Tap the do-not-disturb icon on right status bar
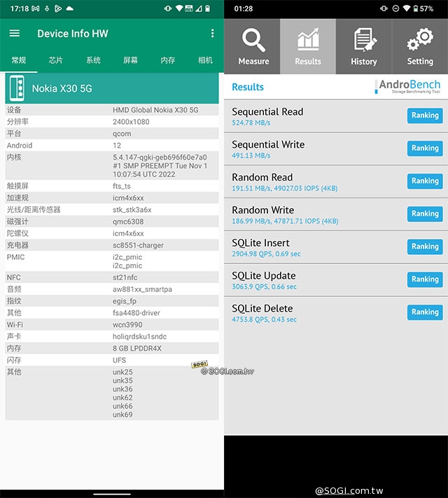 click(395, 8)
